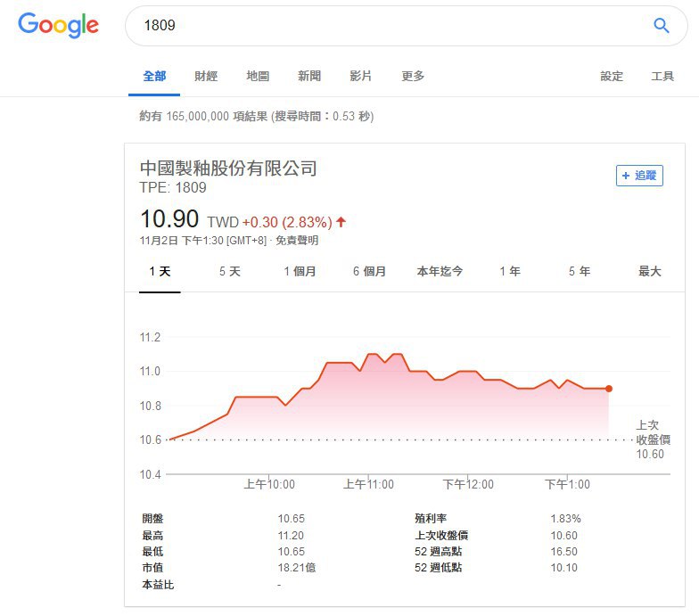Click the 52 週低點 value 10.10
This screenshot has width=699, height=616.
pos(563,568)
